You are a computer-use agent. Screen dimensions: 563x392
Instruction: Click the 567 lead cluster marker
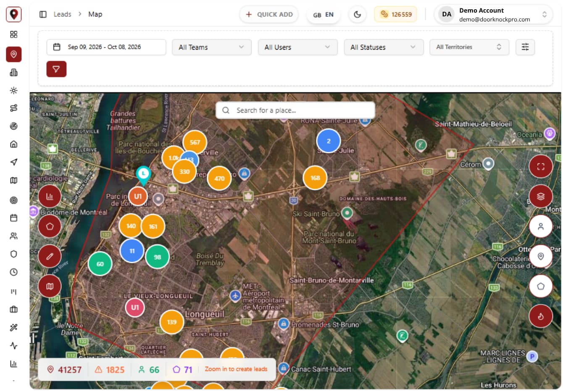click(x=195, y=142)
